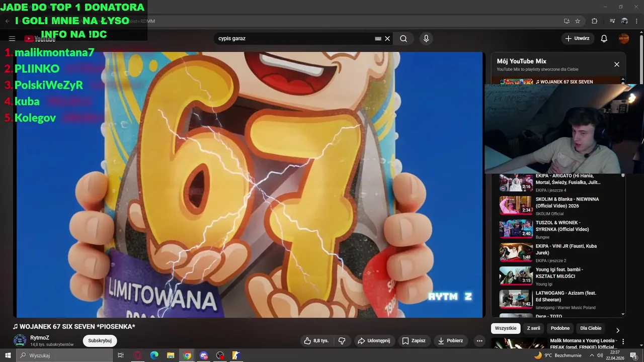This screenshot has width=644, height=362.
Task: Click the video title WOJANEK 67 SIX SEVEN *PIOSENKA*
Action: pyautogui.click(x=74, y=327)
